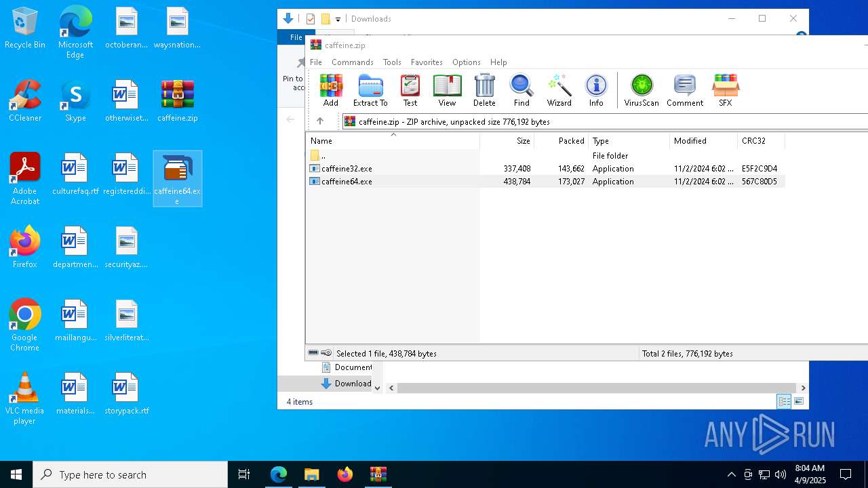The image size is (868, 488).
Task: Open Quick Access toolbar dropdown in Downloads window
Action: point(338,19)
